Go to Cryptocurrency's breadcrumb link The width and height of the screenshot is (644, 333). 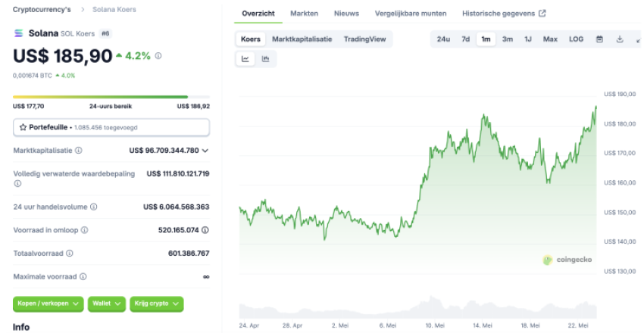42,10
